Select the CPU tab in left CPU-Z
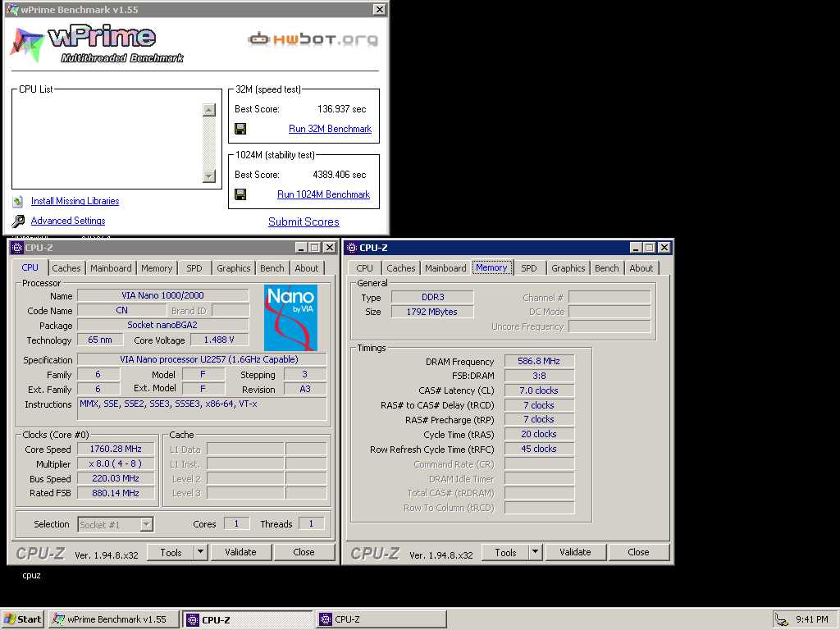Screen dimensions: 840x630 30,267
